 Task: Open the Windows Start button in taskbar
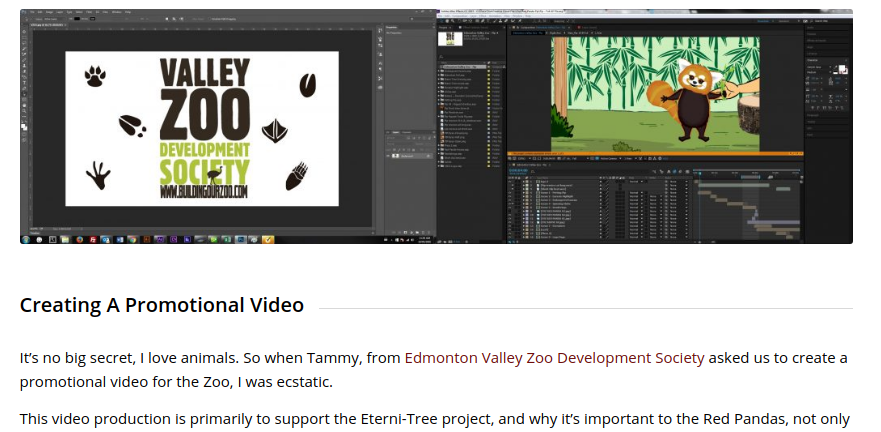click(x=25, y=240)
